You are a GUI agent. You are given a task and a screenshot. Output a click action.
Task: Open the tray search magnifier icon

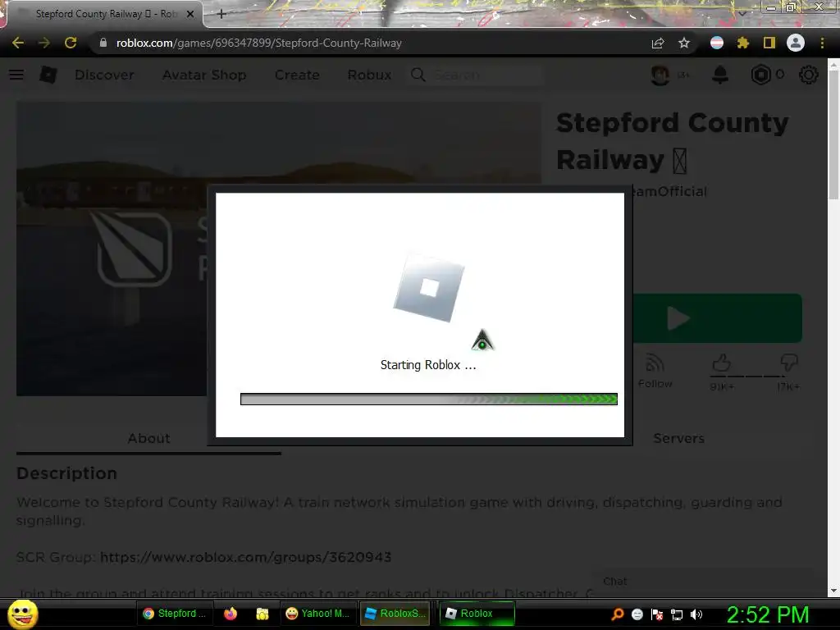pos(617,614)
